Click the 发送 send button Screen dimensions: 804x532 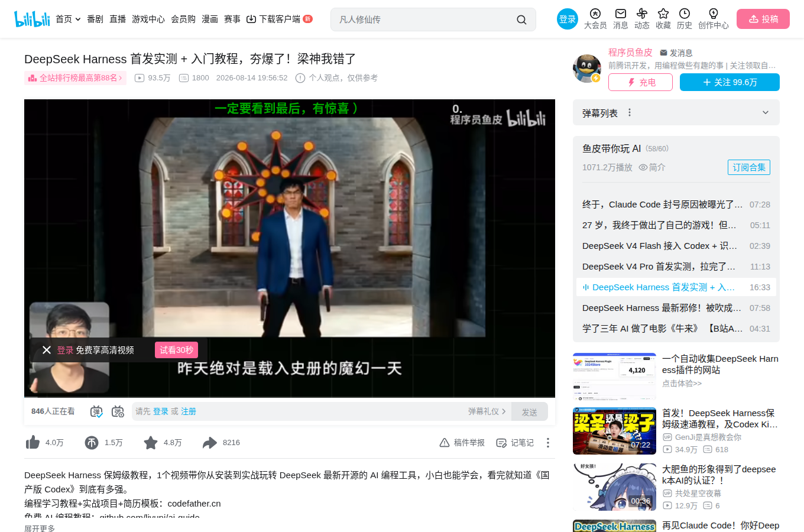coord(530,412)
